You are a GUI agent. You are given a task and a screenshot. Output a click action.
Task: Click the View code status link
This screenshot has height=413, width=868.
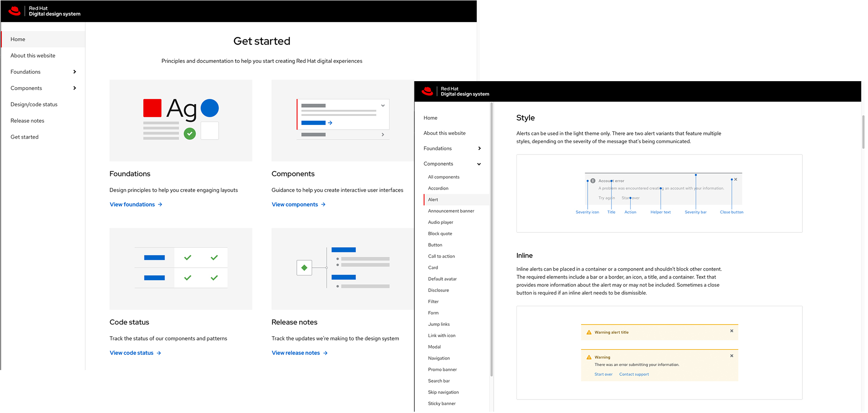click(x=132, y=353)
